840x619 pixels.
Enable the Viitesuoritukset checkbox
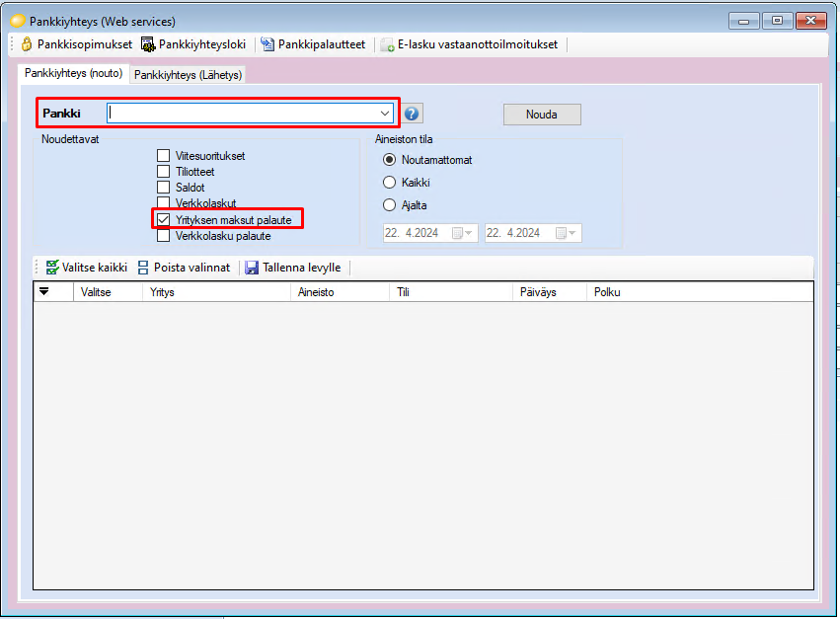click(x=164, y=156)
